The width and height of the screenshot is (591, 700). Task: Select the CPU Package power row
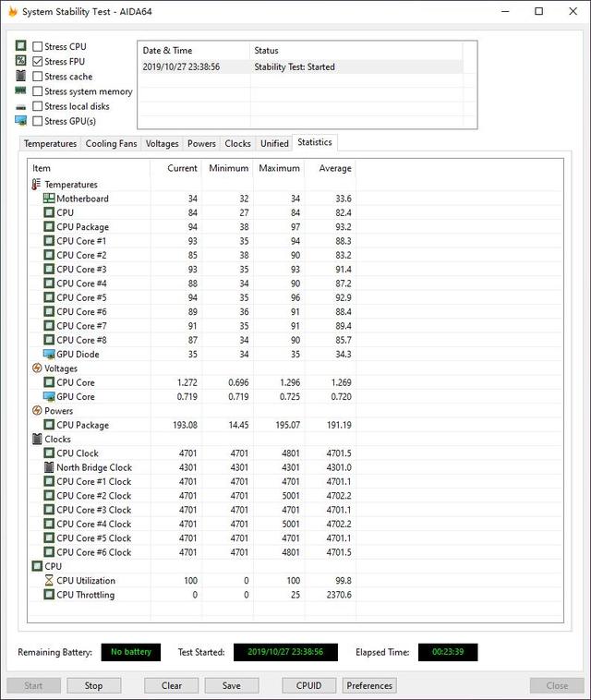click(x=82, y=425)
